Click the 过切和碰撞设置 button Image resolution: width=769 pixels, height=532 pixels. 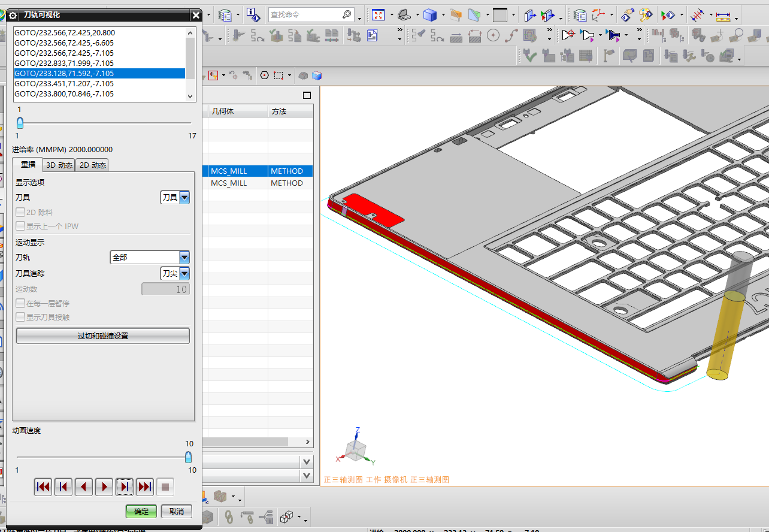pos(102,336)
